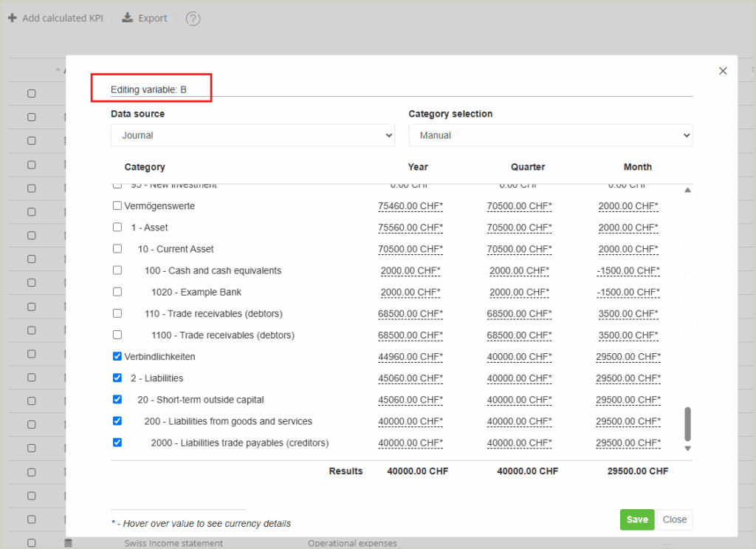The width and height of the screenshot is (756, 549).
Task: Click the Category column header
Action: (145, 167)
